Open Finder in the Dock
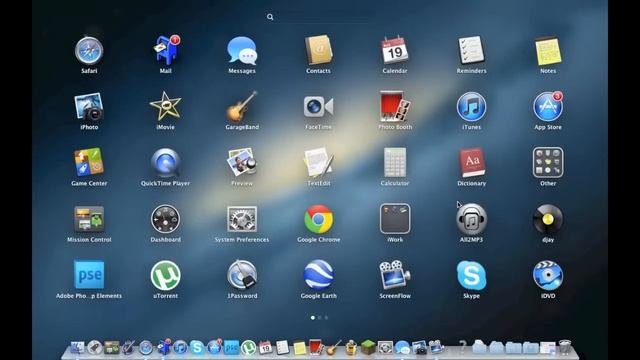 [77, 348]
